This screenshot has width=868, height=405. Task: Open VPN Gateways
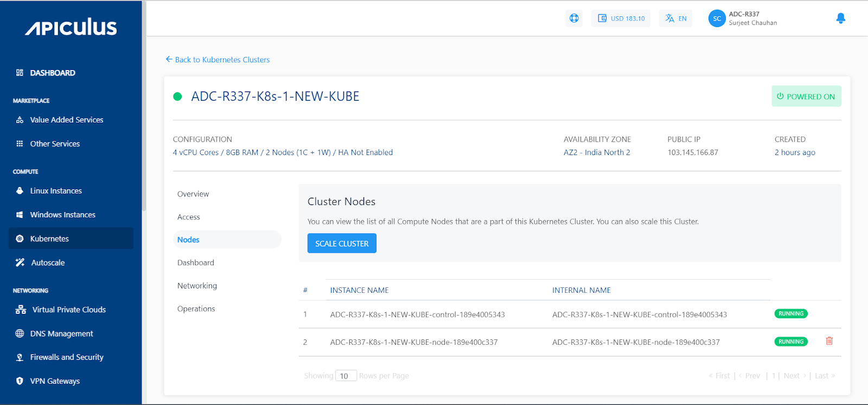click(55, 381)
